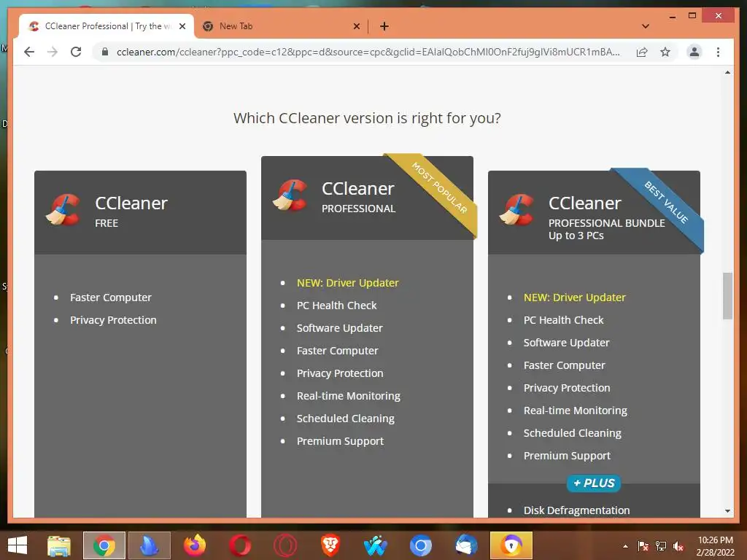Open the blue flame app in taskbar
This screenshot has width=747, height=560.
point(149,545)
